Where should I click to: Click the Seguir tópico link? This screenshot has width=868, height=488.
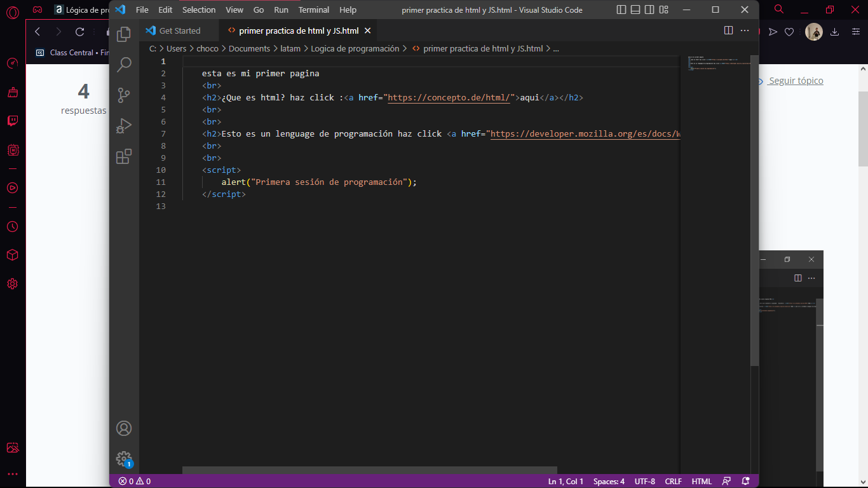[796, 81]
